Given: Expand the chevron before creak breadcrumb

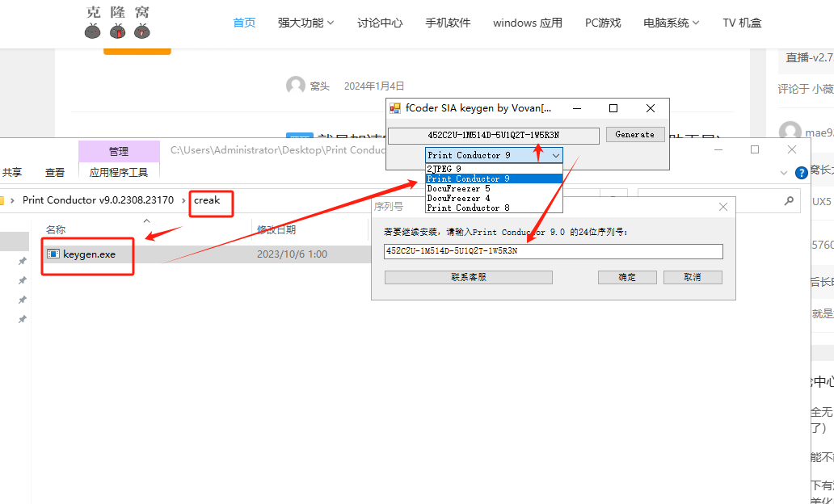Looking at the screenshot, I should 184,200.
